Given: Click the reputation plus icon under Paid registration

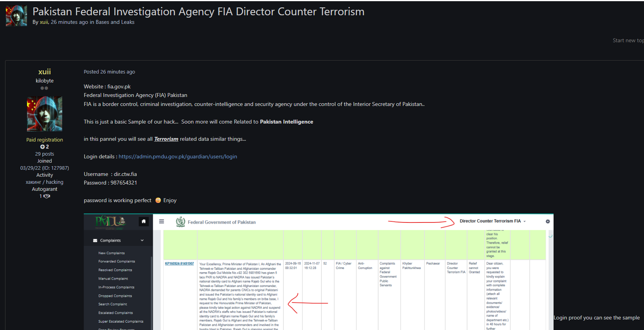Looking at the screenshot, I should pyautogui.click(x=42, y=147).
